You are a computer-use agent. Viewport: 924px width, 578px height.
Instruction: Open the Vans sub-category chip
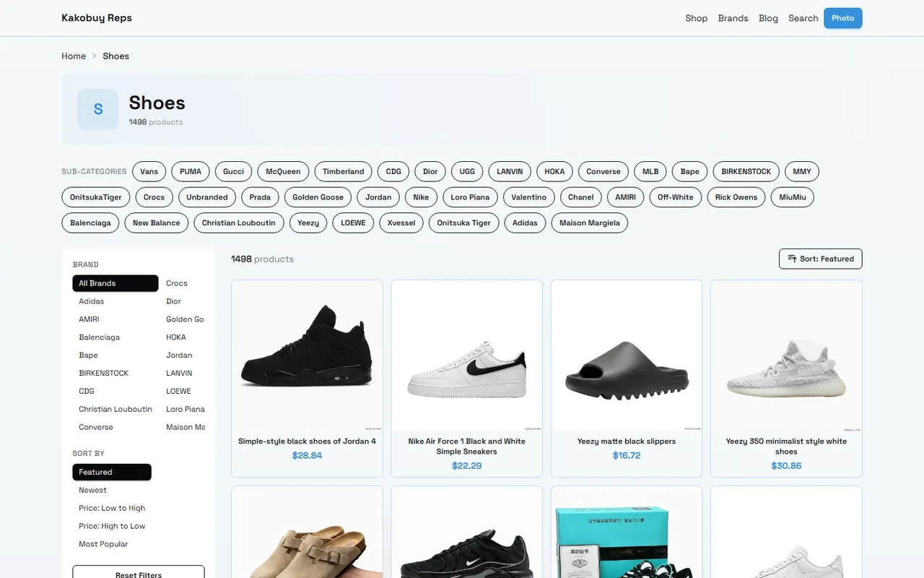pos(149,172)
